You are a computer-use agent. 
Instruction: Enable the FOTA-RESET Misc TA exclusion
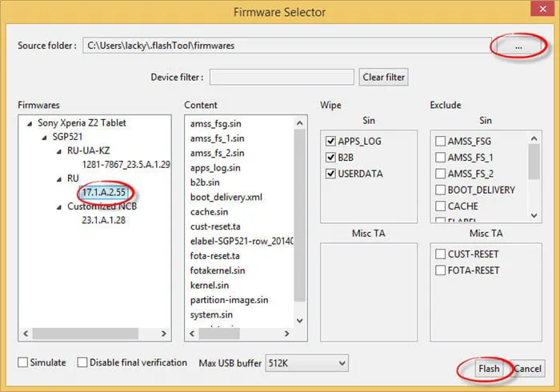pos(440,270)
